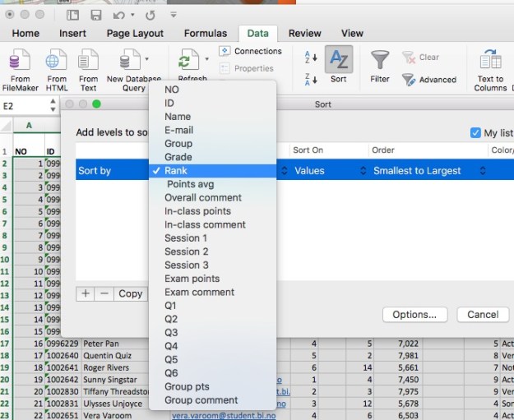Click the From Text import icon

coord(88,61)
